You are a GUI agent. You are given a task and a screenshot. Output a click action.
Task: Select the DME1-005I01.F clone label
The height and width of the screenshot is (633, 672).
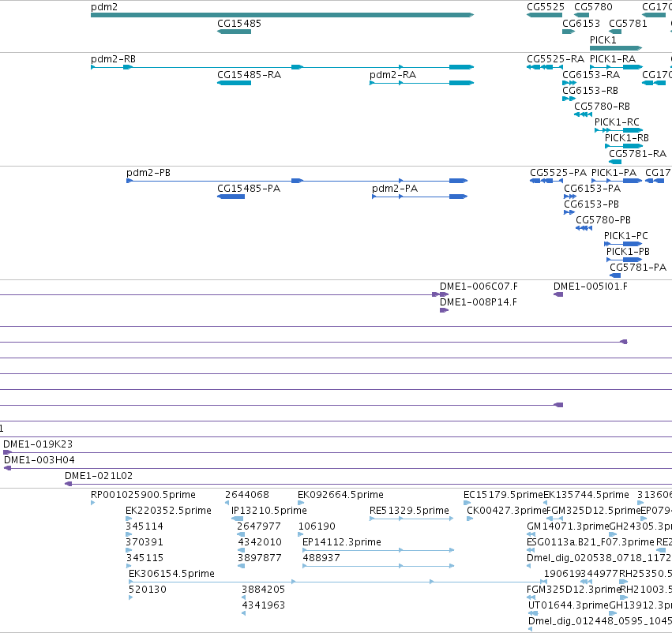click(591, 286)
